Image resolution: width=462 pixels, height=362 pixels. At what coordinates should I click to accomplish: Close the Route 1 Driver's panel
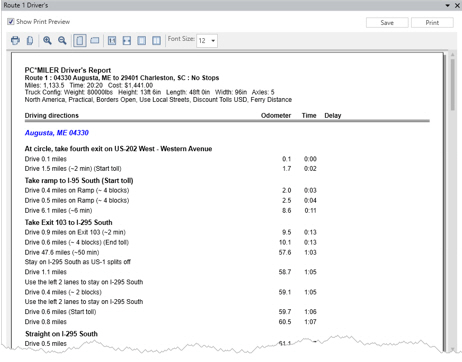pyautogui.click(x=457, y=5)
